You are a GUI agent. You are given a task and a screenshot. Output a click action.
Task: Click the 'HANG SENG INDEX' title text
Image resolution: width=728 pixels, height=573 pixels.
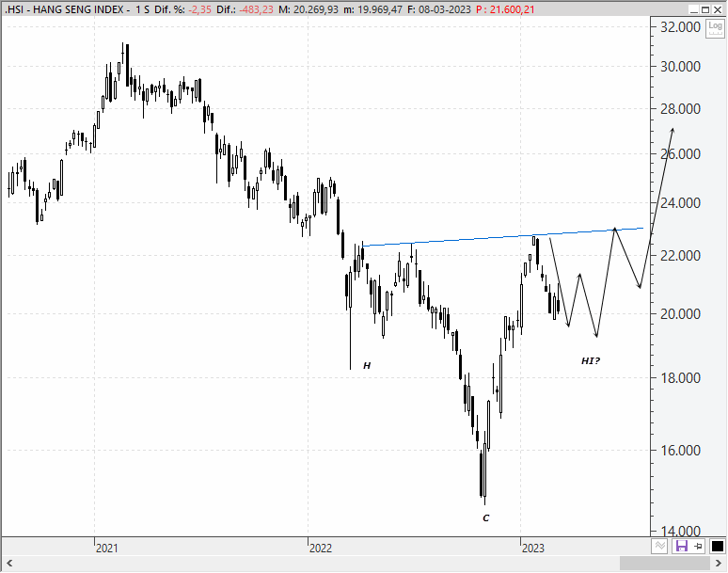(78, 9)
